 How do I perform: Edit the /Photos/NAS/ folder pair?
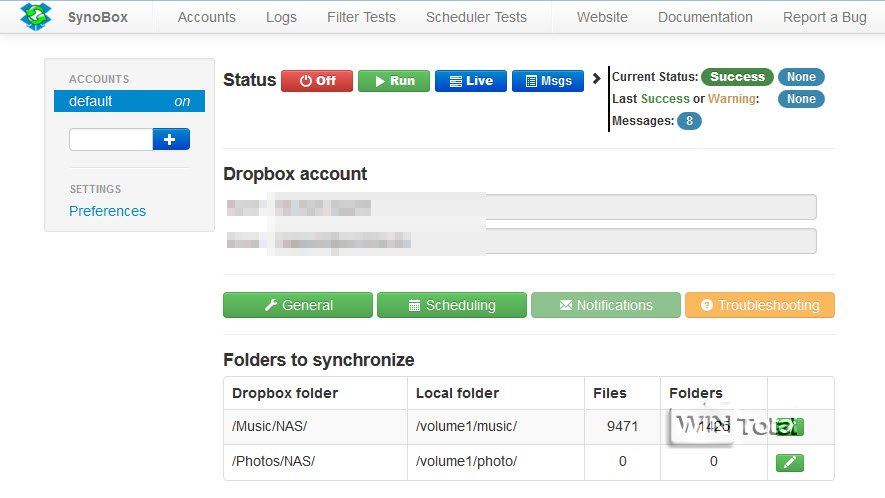(790, 462)
